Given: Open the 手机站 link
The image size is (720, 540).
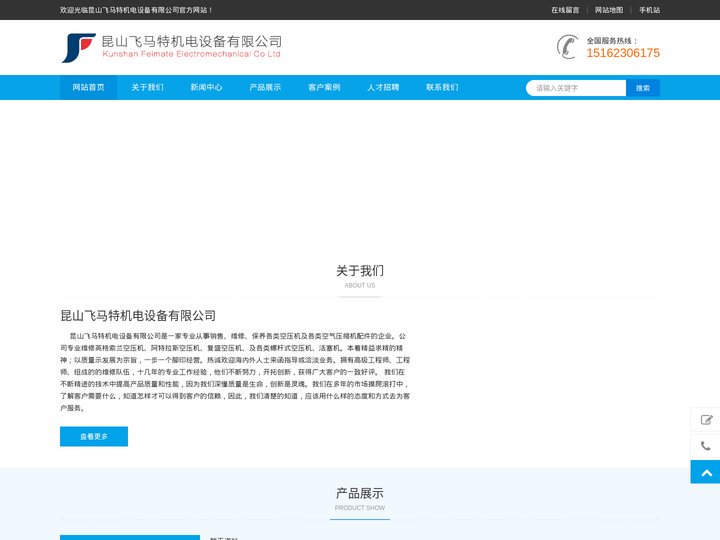Looking at the screenshot, I should [x=649, y=10].
